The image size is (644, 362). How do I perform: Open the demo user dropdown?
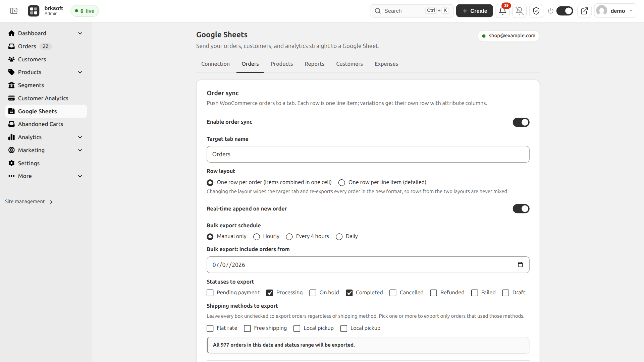tap(615, 11)
